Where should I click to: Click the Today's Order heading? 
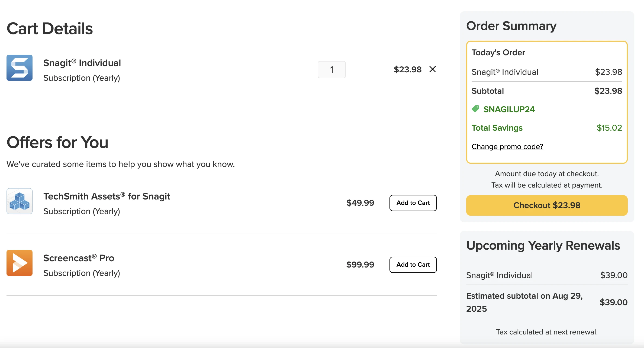[x=498, y=52]
